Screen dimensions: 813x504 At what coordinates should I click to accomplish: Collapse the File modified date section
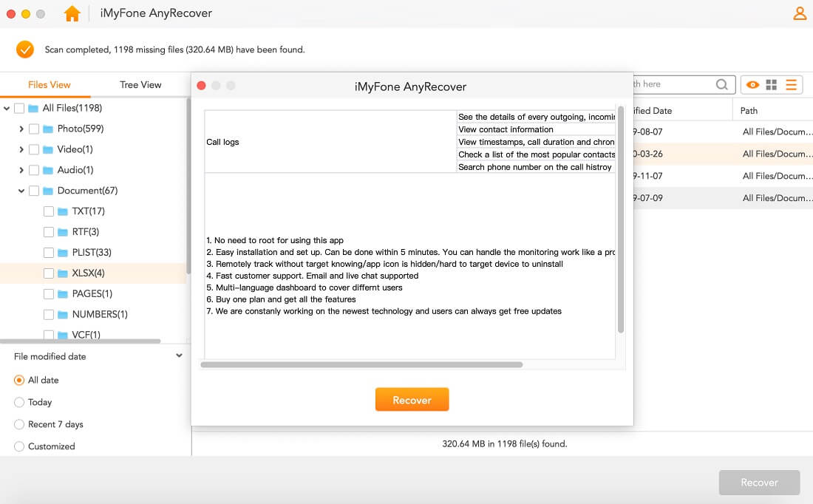tap(178, 355)
